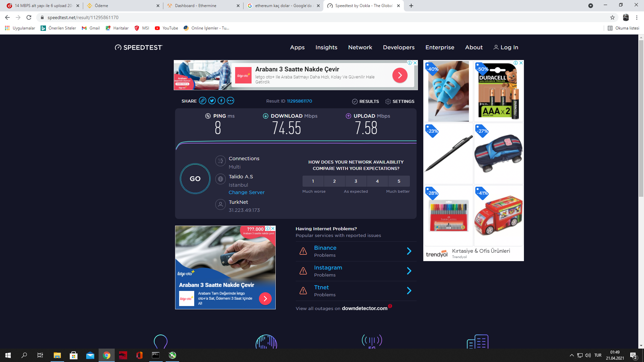Open the downdetector.com link
The image size is (644, 362).
tap(365, 308)
